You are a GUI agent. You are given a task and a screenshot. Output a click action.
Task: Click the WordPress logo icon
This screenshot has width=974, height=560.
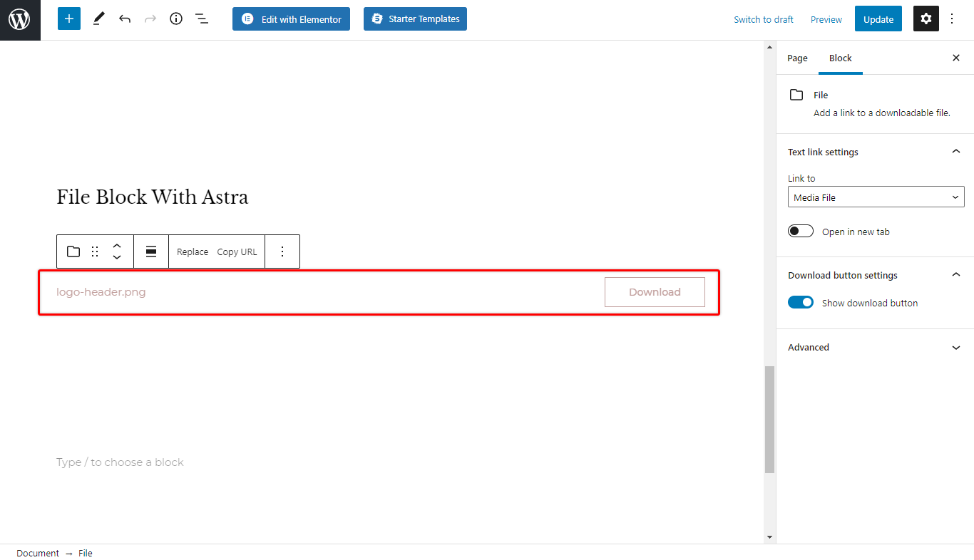19,19
